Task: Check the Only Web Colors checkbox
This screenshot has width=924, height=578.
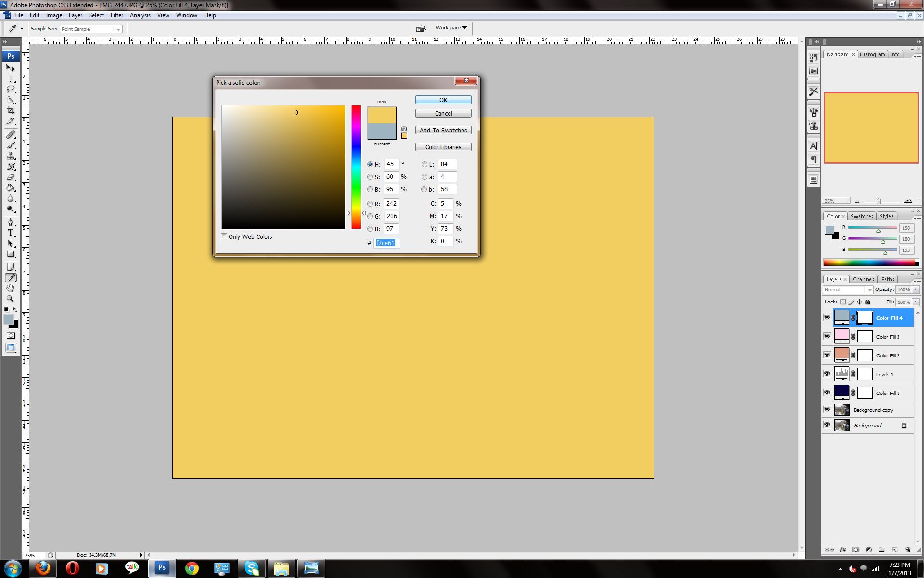Action: click(224, 236)
